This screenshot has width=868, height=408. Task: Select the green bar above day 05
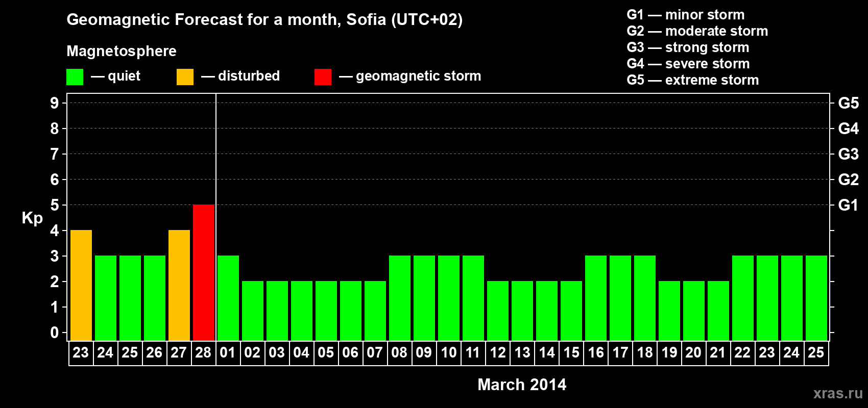point(326,311)
